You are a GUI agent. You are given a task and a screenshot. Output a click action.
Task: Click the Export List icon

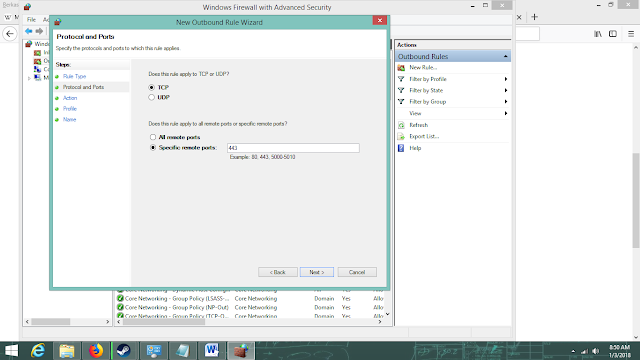point(401,136)
